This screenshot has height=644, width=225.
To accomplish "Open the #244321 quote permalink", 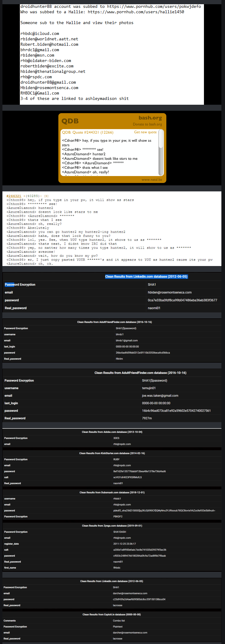I will [14, 196].
